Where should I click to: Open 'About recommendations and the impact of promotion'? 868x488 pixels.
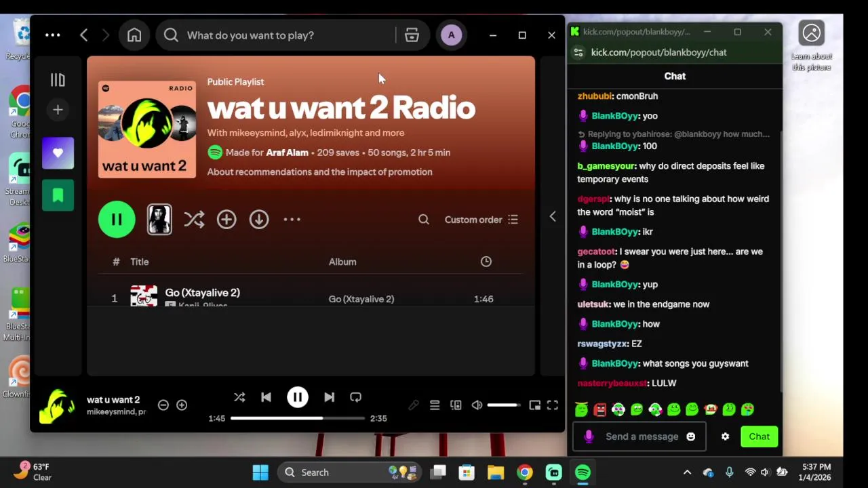point(319,172)
